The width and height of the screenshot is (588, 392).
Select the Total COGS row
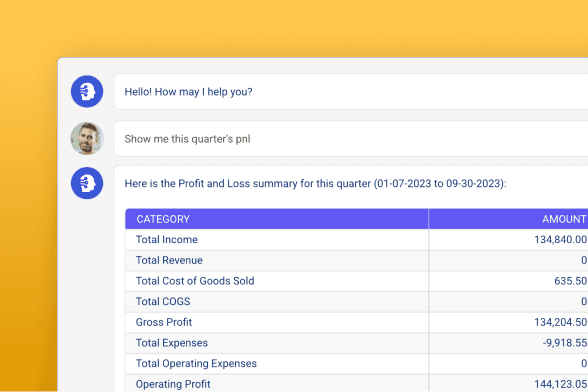357,302
